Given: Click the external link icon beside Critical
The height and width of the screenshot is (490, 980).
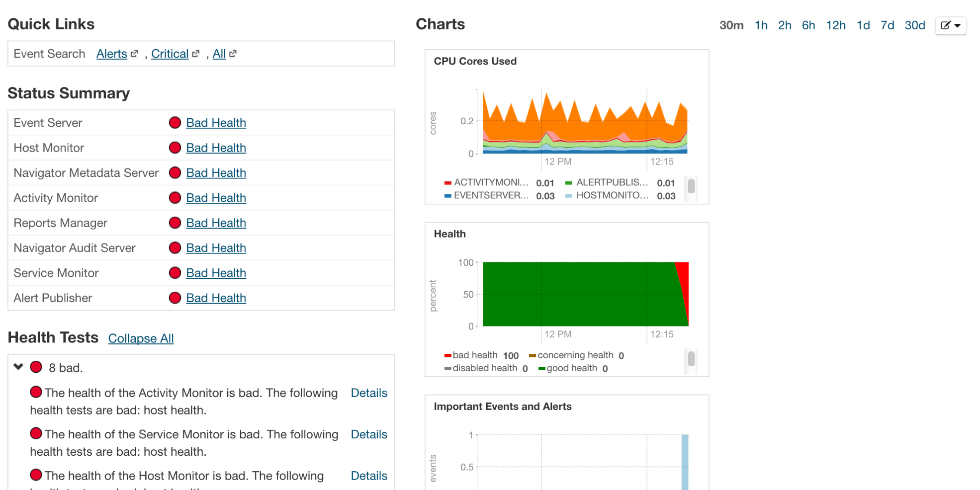Looking at the screenshot, I should [196, 54].
